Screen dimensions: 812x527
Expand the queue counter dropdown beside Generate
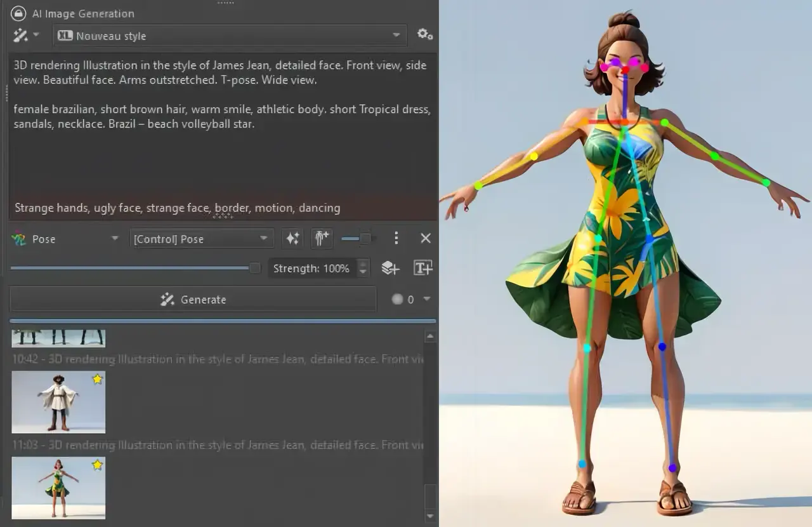426,299
